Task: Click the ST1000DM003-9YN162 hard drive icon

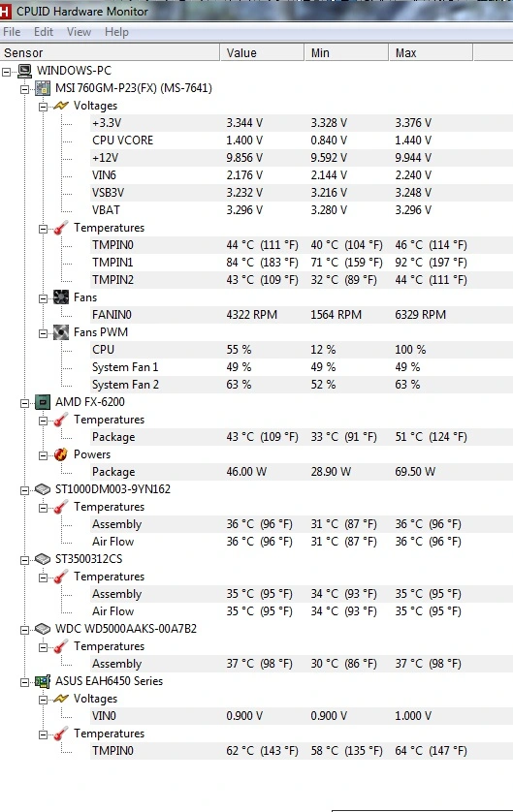Action: click(x=43, y=489)
